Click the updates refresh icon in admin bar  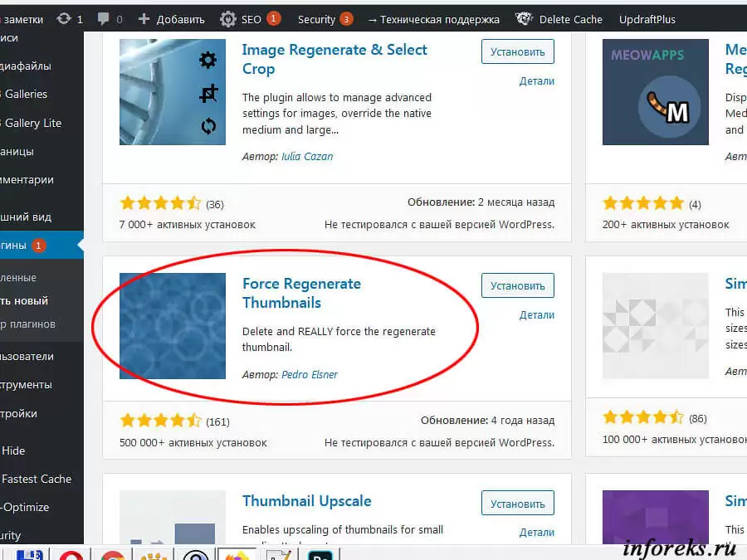click(63, 19)
